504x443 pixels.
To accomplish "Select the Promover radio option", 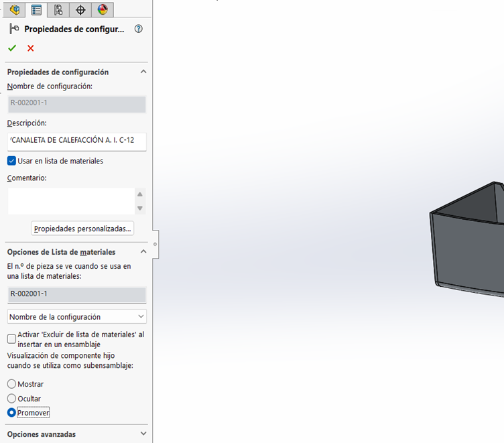I will point(11,412).
